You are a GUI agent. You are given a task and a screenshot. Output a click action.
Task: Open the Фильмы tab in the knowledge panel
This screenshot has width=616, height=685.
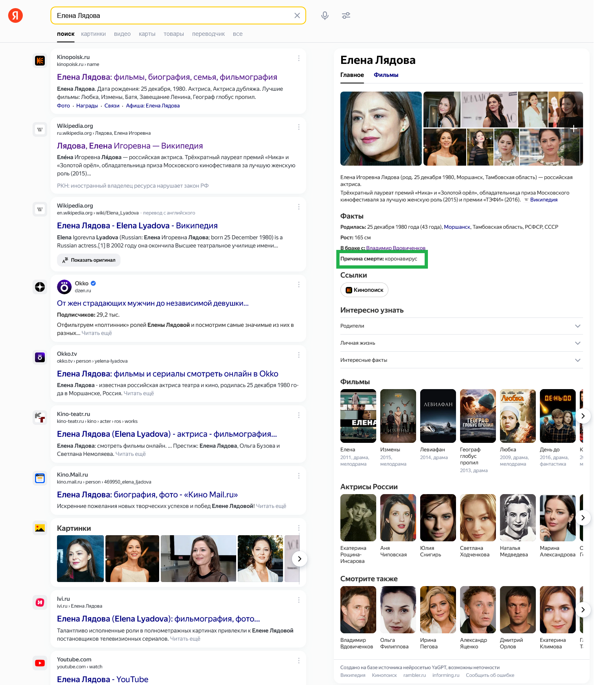(386, 75)
